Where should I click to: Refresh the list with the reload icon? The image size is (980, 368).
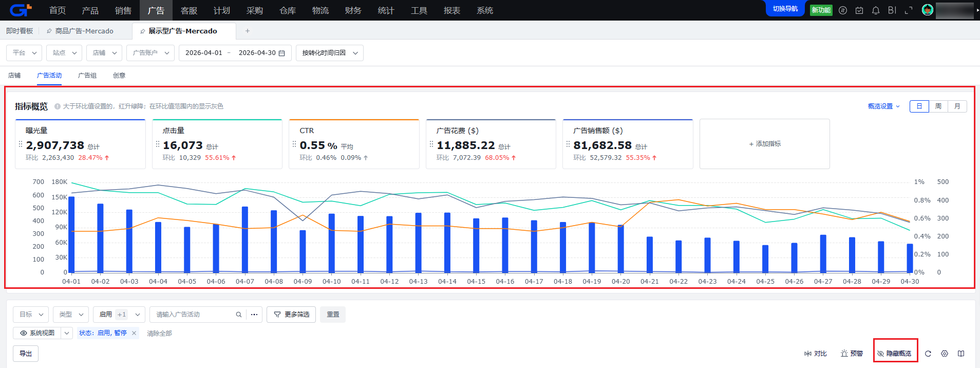click(x=928, y=354)
